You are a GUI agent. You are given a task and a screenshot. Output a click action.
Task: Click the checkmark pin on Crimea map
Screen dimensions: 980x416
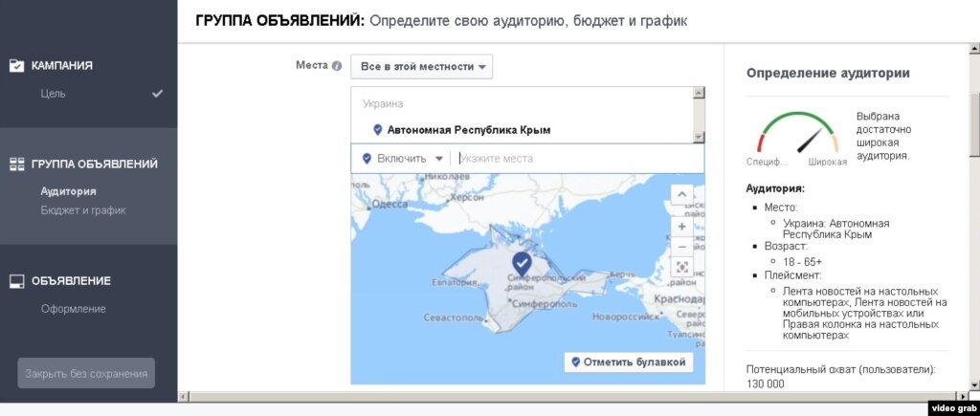click(x=522, y=261)
